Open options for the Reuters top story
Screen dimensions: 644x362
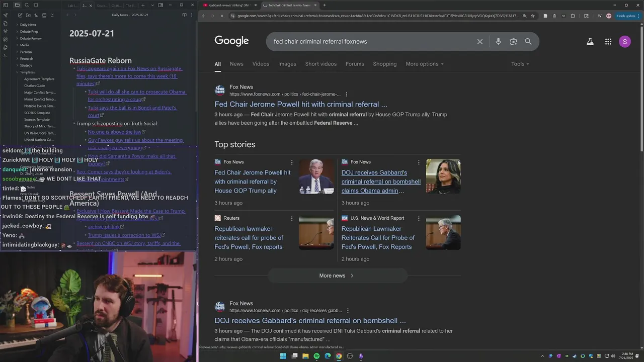(x=292, y=219)
